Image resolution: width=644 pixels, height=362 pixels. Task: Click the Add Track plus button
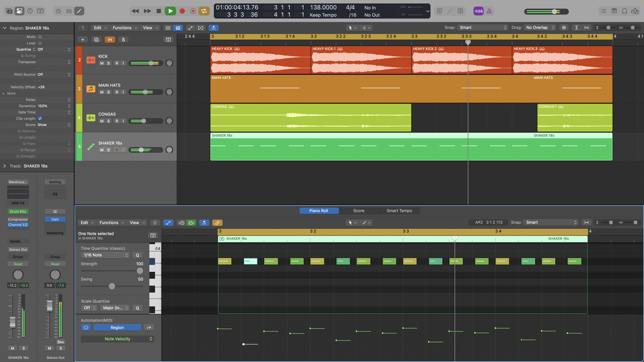click(x=83, y=40)
